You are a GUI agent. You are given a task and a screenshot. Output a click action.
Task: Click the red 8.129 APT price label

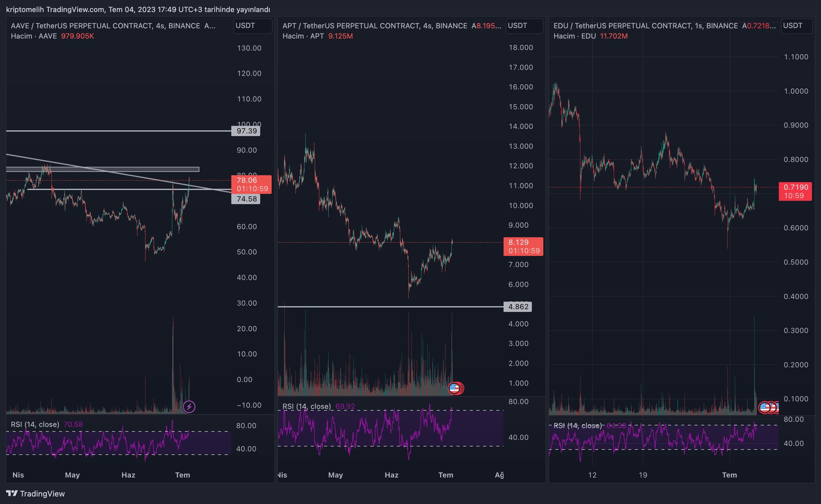(x=523, y=246)
